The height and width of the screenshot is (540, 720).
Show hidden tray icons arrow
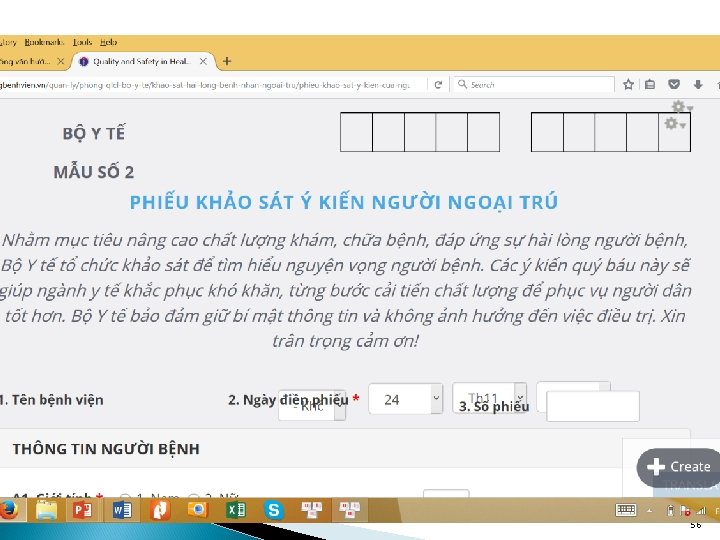(x=649, y=510)
